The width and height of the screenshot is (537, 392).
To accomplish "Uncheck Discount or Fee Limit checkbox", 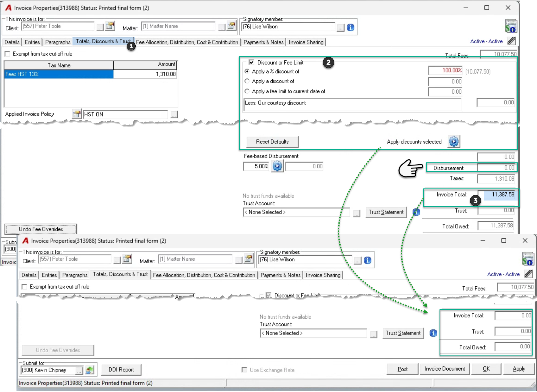I will click(251, 62).
